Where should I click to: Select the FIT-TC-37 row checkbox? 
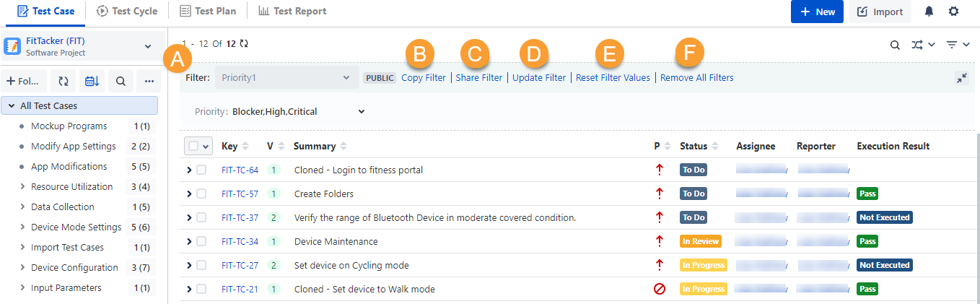[x=201, y=217]
